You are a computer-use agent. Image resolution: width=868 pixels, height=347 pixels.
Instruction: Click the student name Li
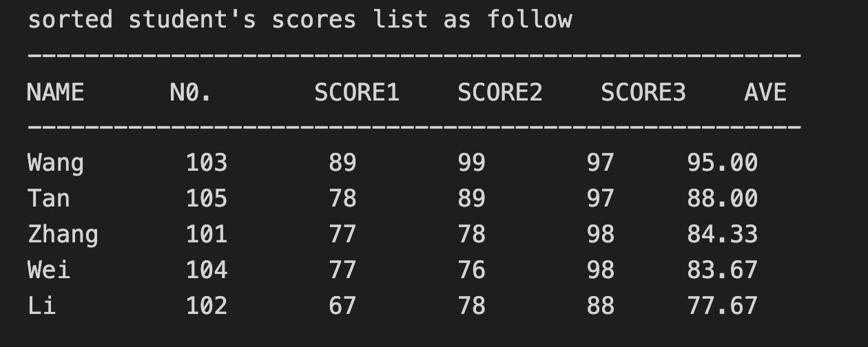coord(41,306)
